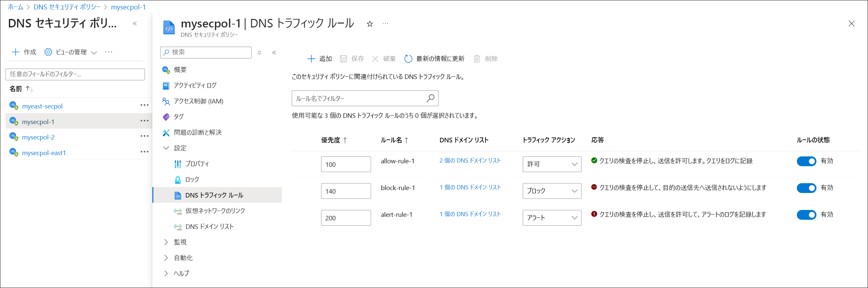Viewport: 868px width, 288px height.
Task: Click the Discard X icon
Action: pyautogui.click(x=375, y=59)
